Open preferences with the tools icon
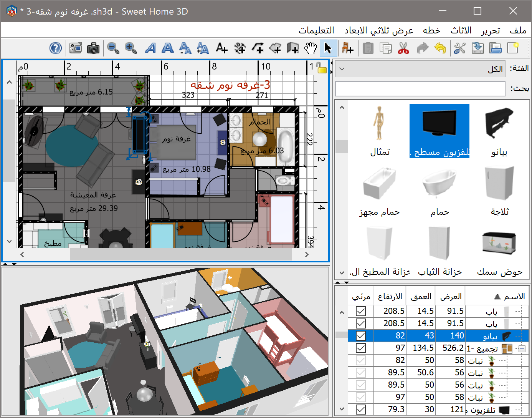 459,48
